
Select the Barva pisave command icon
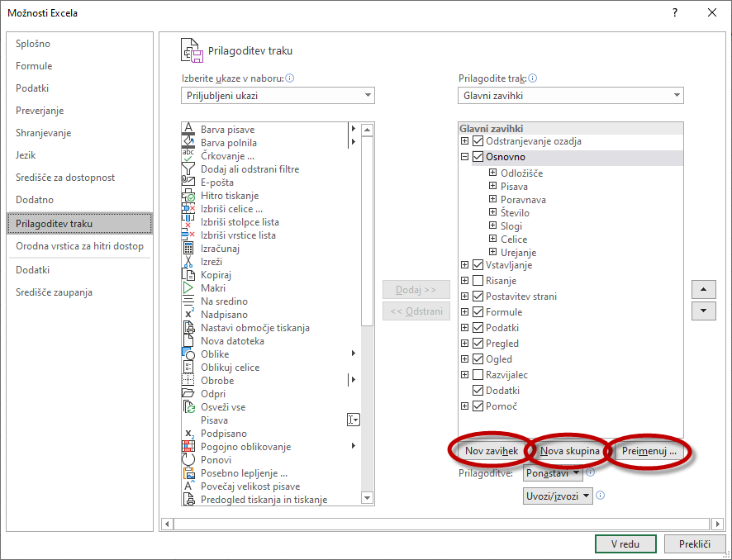(x=188, y=130)
